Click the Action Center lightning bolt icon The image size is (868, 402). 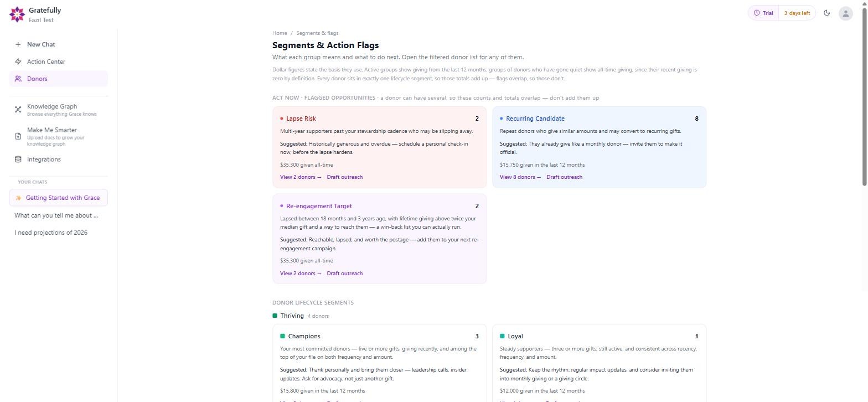[x=18, y=61]
